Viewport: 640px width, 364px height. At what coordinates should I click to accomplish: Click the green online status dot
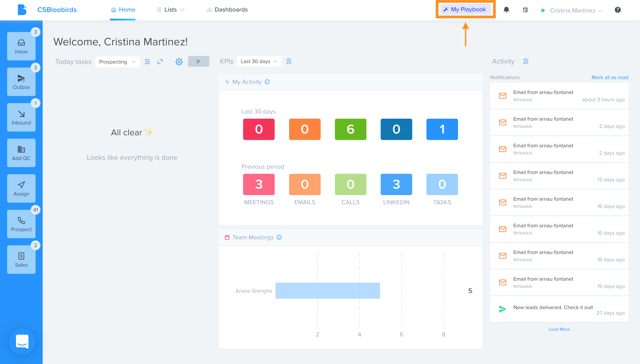543,10
